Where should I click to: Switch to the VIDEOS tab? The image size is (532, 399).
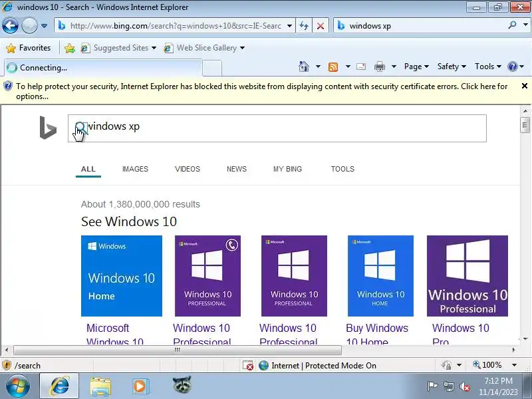tap(188, 169)
